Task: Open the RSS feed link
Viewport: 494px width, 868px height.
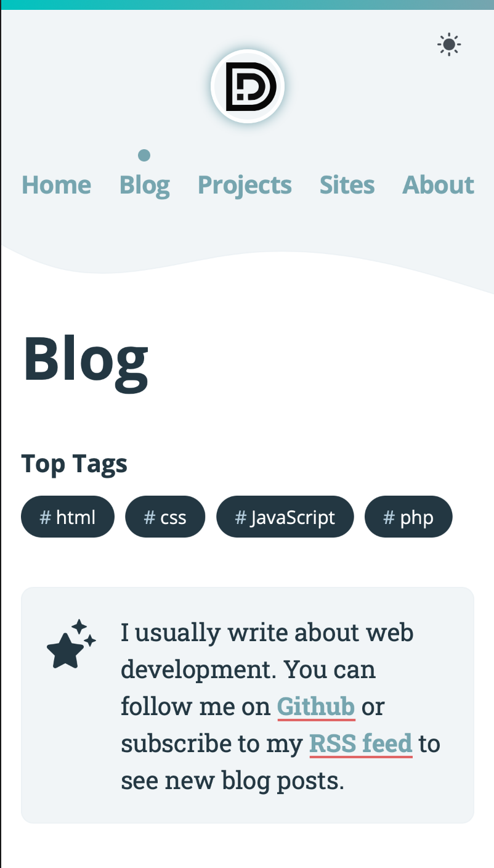Action: 360,743
